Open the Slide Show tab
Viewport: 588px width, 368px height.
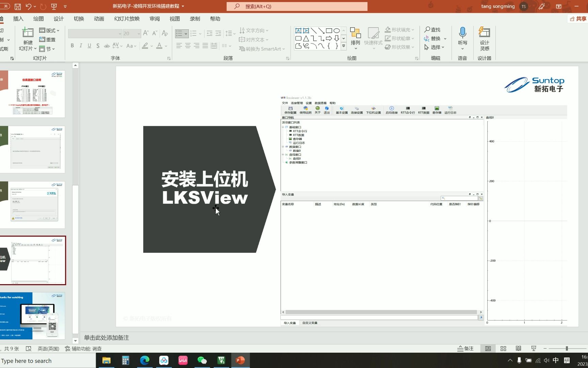(127, 19)
